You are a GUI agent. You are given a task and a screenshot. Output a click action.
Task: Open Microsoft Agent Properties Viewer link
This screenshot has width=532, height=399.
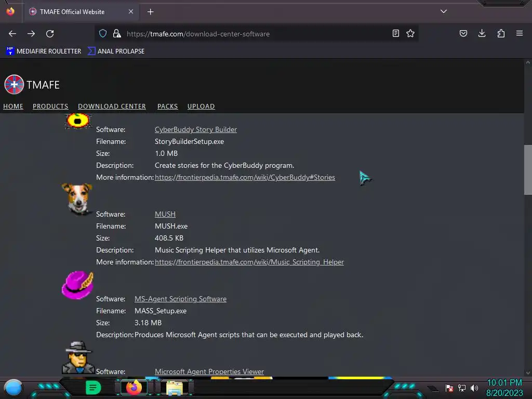tap(209, 371)
